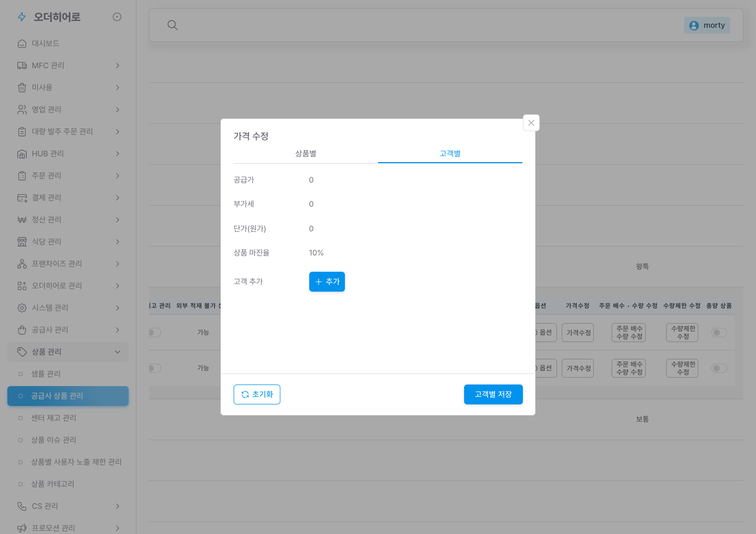This screenshot has width=756, height=534.
Task: Click the morty user avatar icon
Action: coord(694,25)
